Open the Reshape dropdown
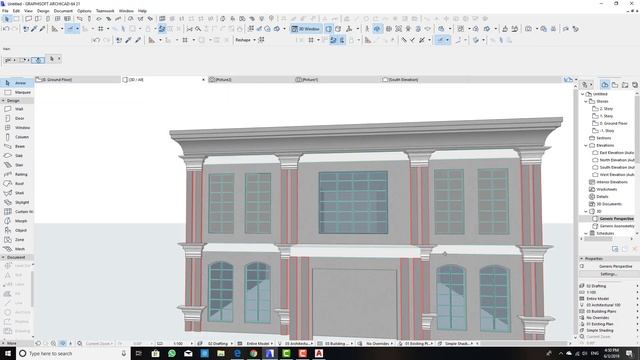The height and width of the screenshot is (360, 640). pyautogui.click(x=245, y=40)
